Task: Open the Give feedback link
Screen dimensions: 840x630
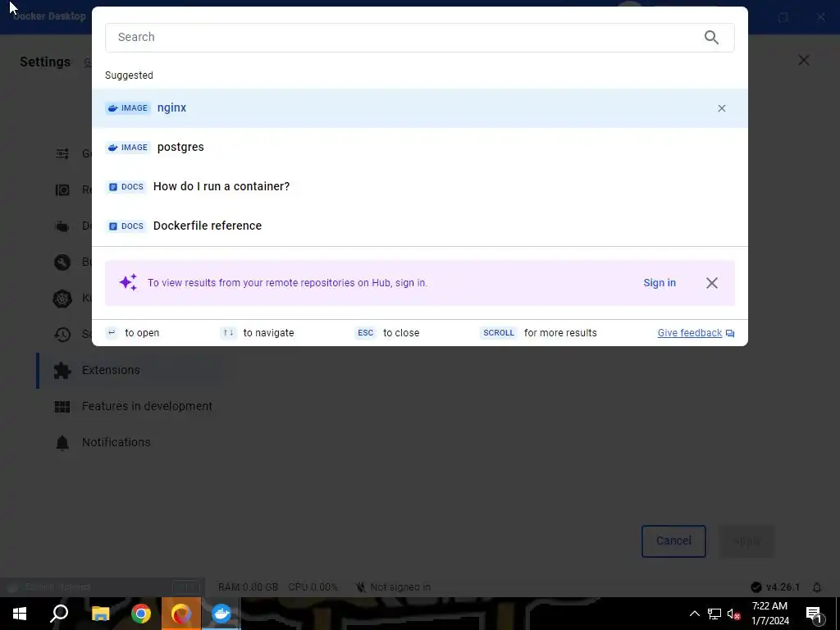Action: click(696, 333)
